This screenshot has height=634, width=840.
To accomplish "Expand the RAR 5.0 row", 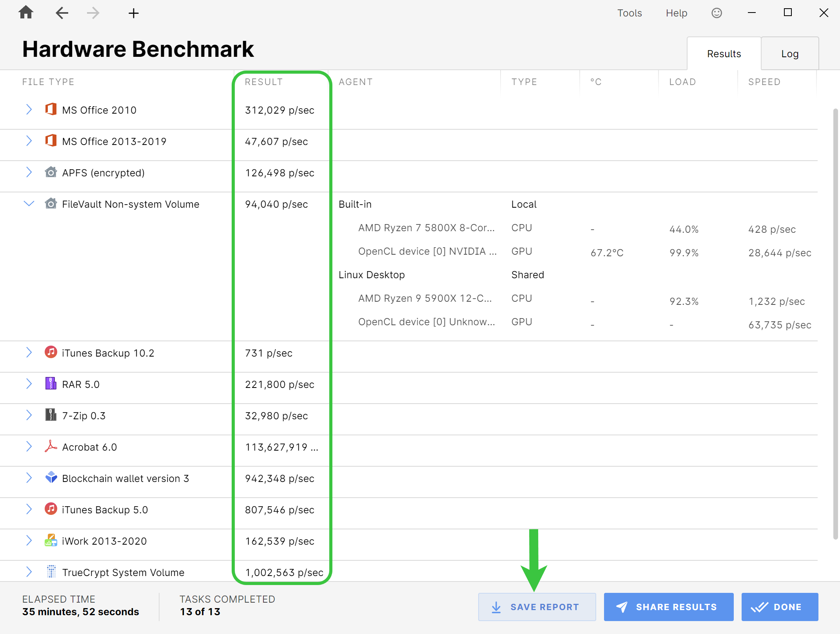I will tap(29, 384).
